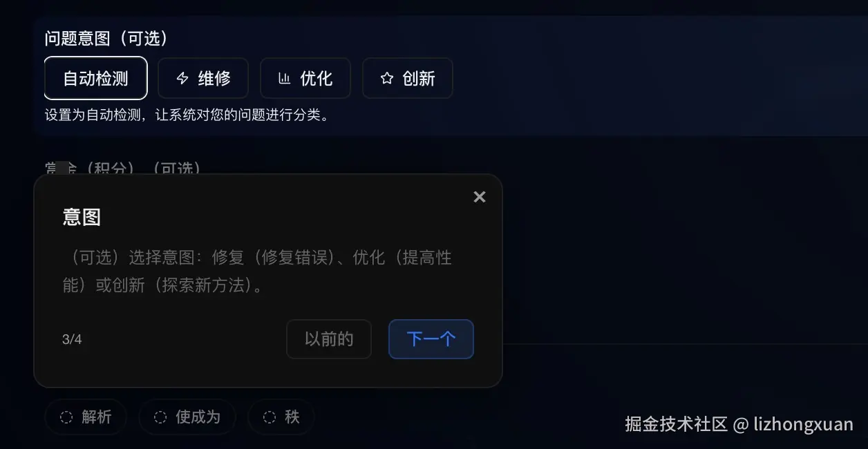The image size is (868, 449).
Task: Select the 解析 chip
Action: click(x=86, y=417)
